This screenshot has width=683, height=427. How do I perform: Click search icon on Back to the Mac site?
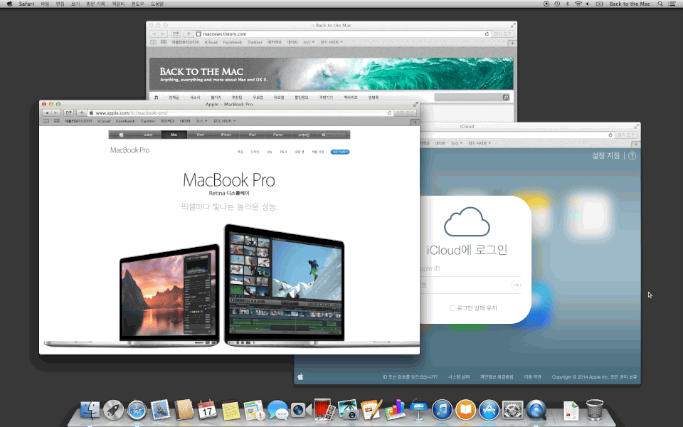click(506, 97)
